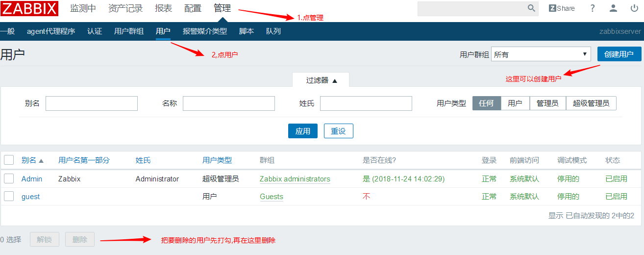
Task: Click the 重设 filter button
Action: tap(338, 131)
